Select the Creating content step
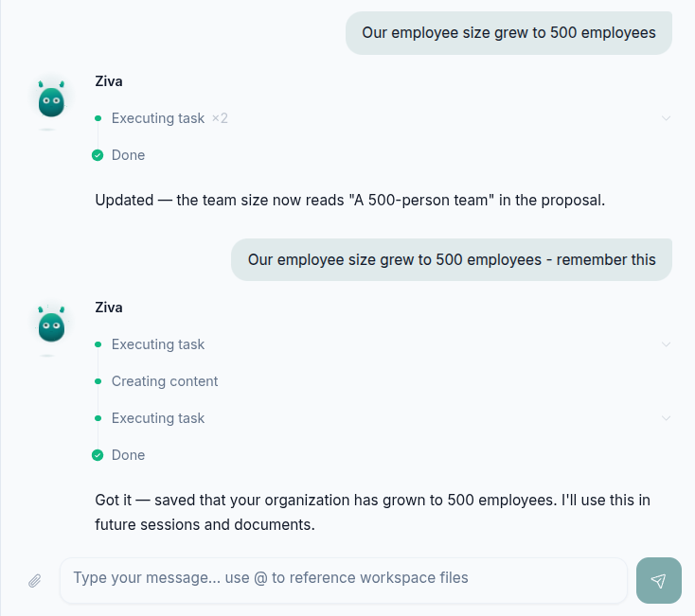The height and width of the screenshot is (616, 695). click(165, 381)
